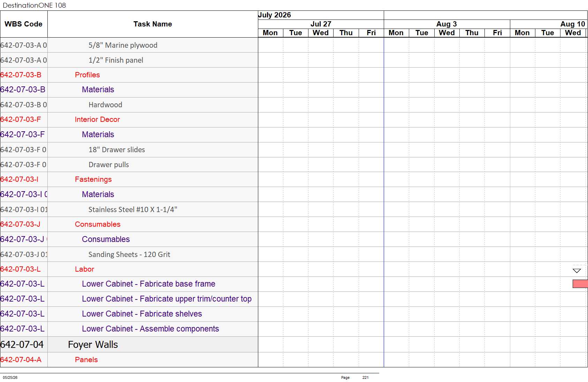The height and width of the screenshot is (382, 588).
Task: Select the 1/2" Finish panel task
Action: click(116, 60)
